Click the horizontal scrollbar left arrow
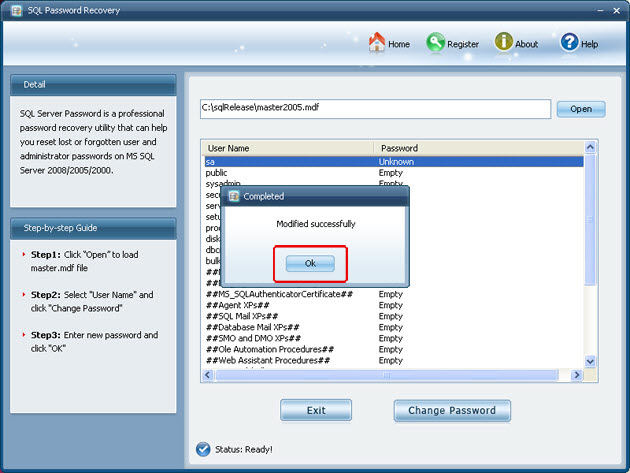 208,375
